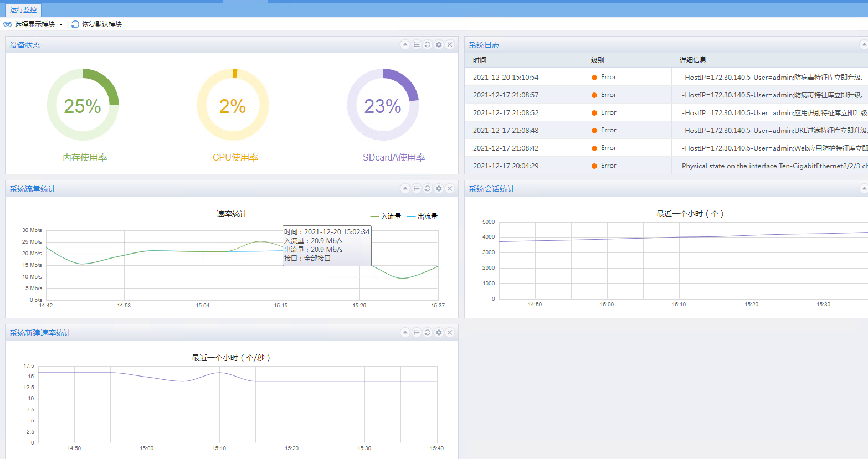Viewport: 868px width, 459px height.
Task: Click the session count line in 系统会话统计 chart
Action: point(684,237)
